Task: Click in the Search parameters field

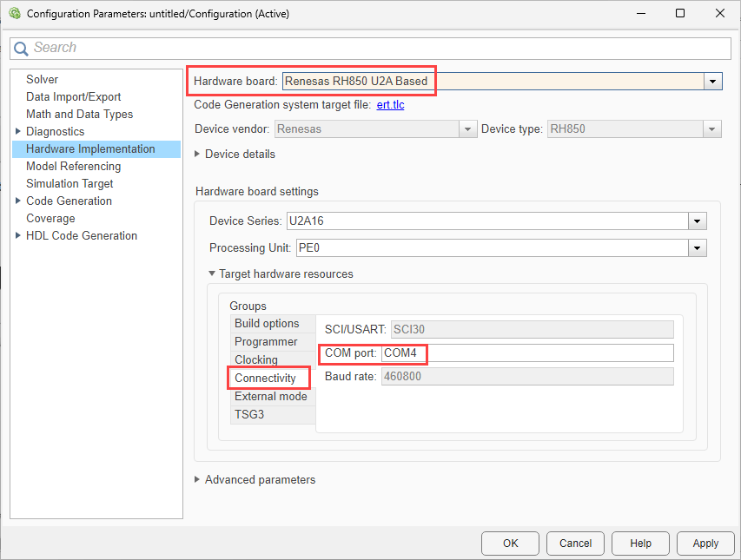Action: click(x=374, y=49)
